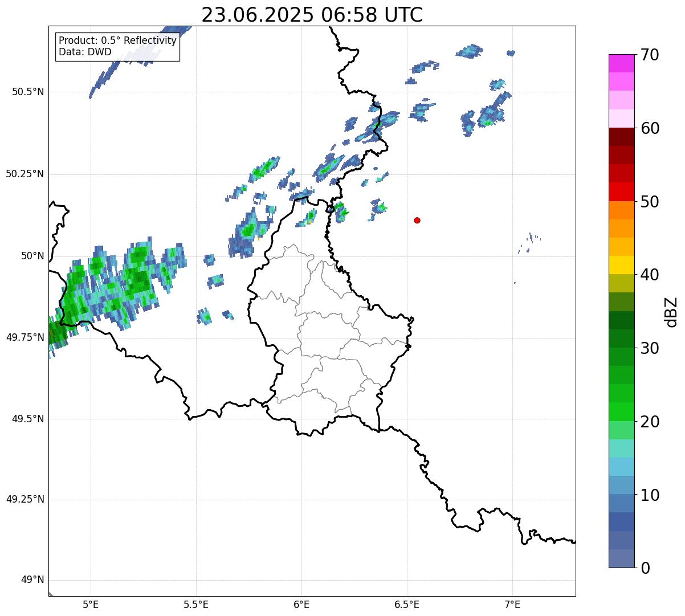
Task: Click the bright red colorbar segment above 50
Action: pos(622,192)
